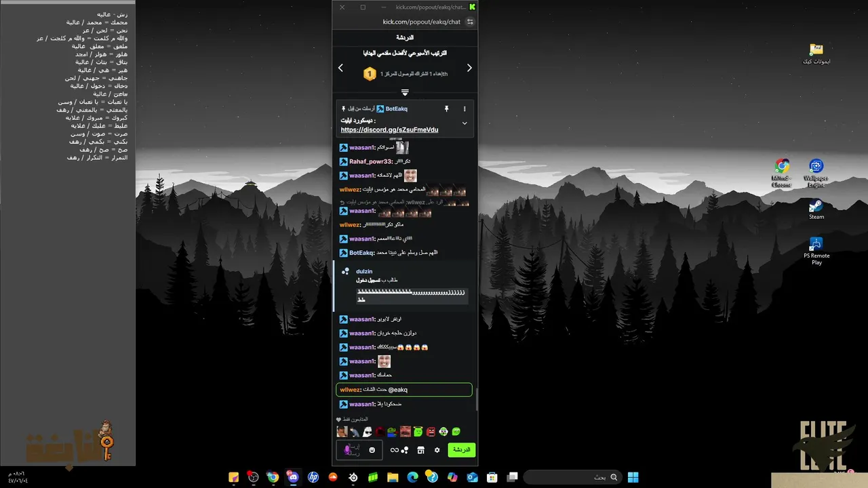Open Microsoft Edge from taskbar

coord(412,477)
